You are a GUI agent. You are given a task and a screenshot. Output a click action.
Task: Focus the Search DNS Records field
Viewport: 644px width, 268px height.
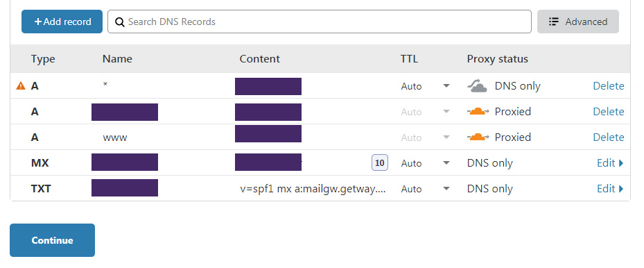[320, 22]
